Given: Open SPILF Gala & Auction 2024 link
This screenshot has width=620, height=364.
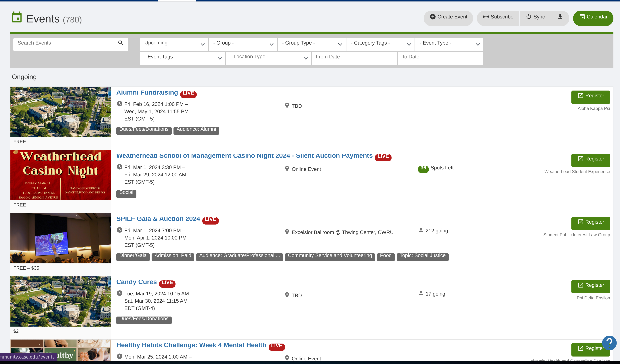Looking at the screenshot, I should pyautogui.click(x=158, y=219).
